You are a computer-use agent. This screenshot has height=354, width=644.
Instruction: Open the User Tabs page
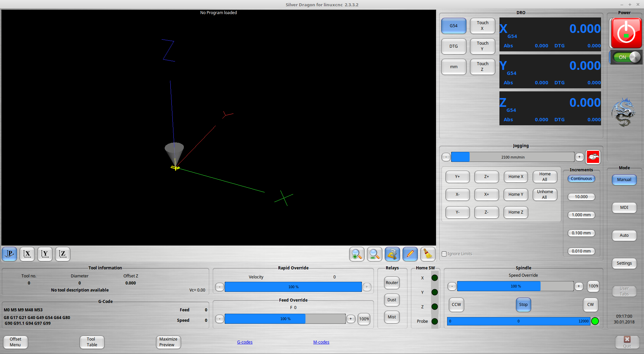coord(624,291)
